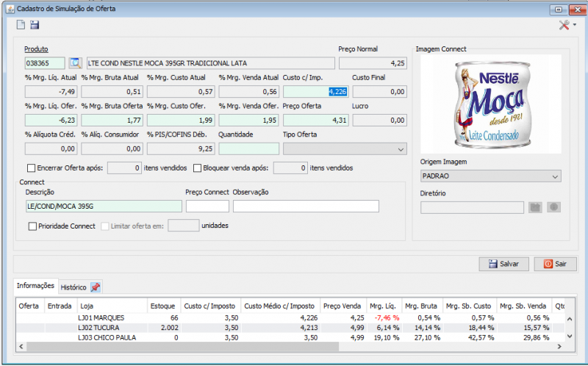
Task: Click the Java application icon in title bar
Action: point(10,9)
